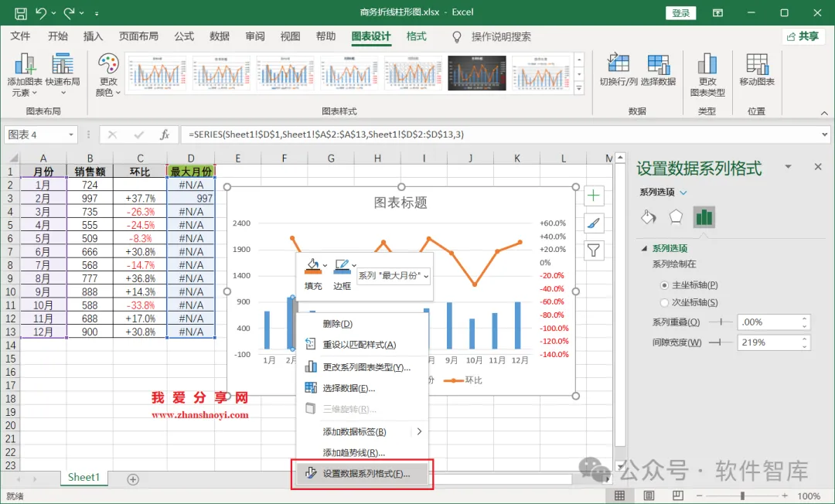Click the 登录 sign-in button
The width and height of the screenshot is (835, 504).
680,13
